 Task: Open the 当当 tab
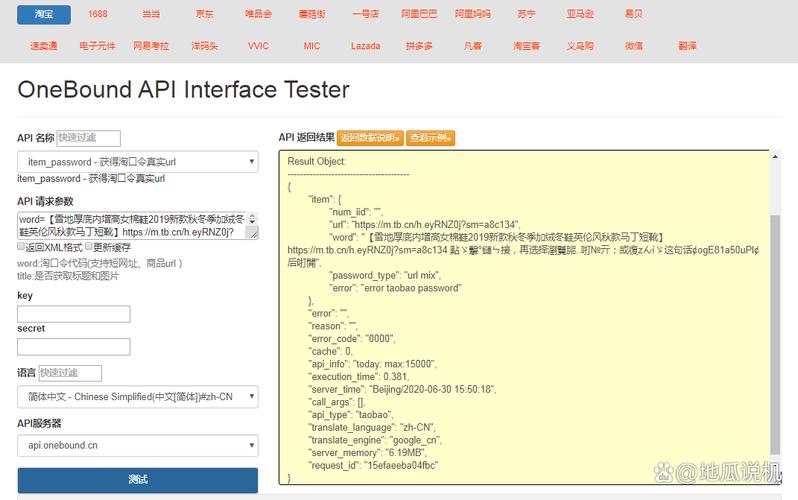point(151,14)
